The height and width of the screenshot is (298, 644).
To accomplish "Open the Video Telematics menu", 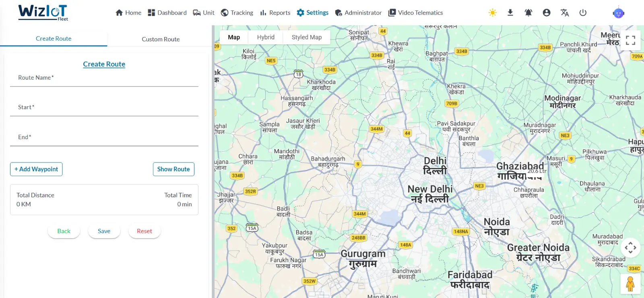I will pyautogui.click(x=415, y=13).
